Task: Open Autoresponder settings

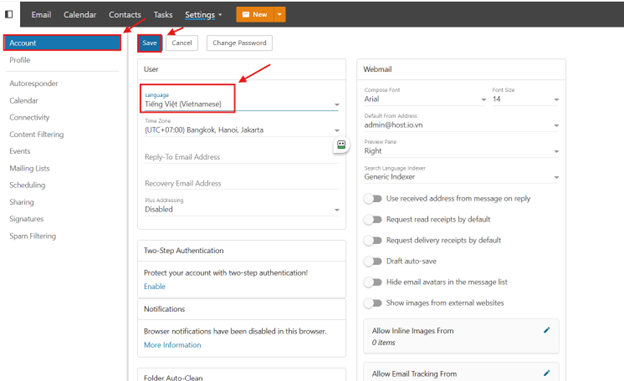Action: 34,84
